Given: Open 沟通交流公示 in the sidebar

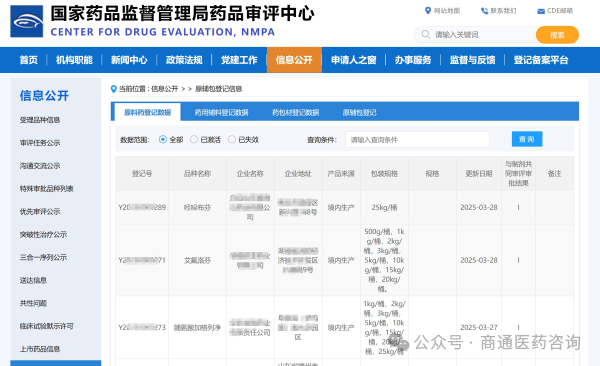Looking at the screenshot, I should [40, 166].
